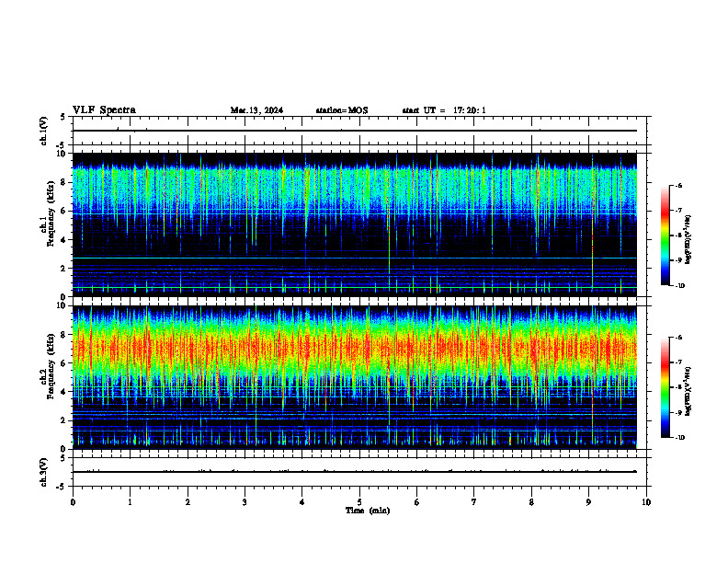Click the lower color scale bar for ch.2

point(665,387)
